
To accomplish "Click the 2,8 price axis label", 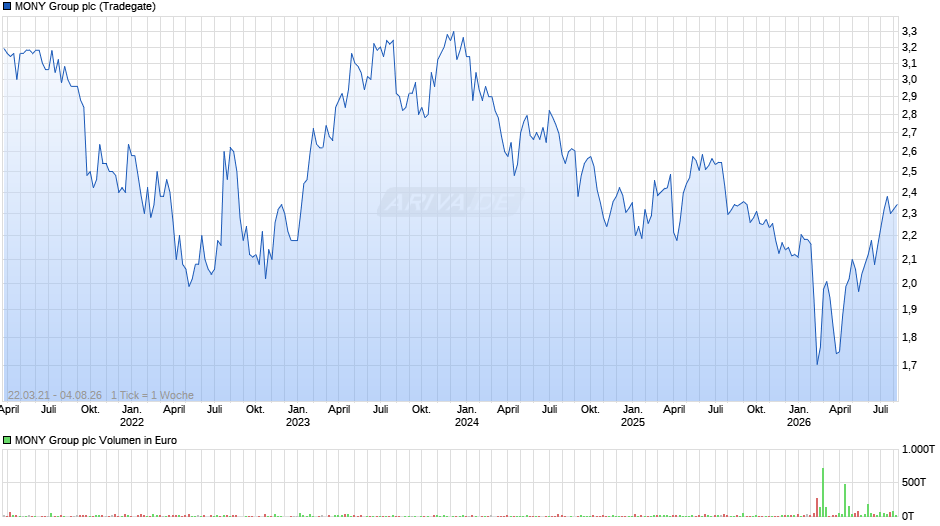I will 909,114.
